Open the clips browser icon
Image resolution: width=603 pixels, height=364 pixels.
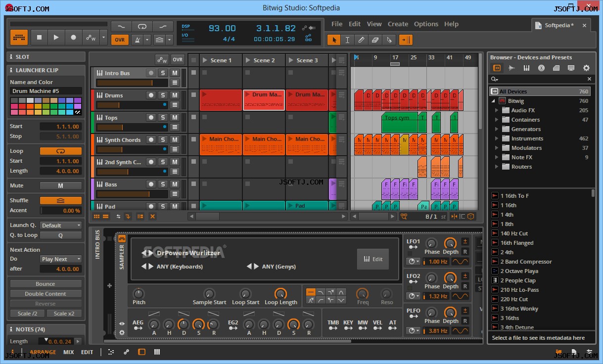click(x=556, y=68)
